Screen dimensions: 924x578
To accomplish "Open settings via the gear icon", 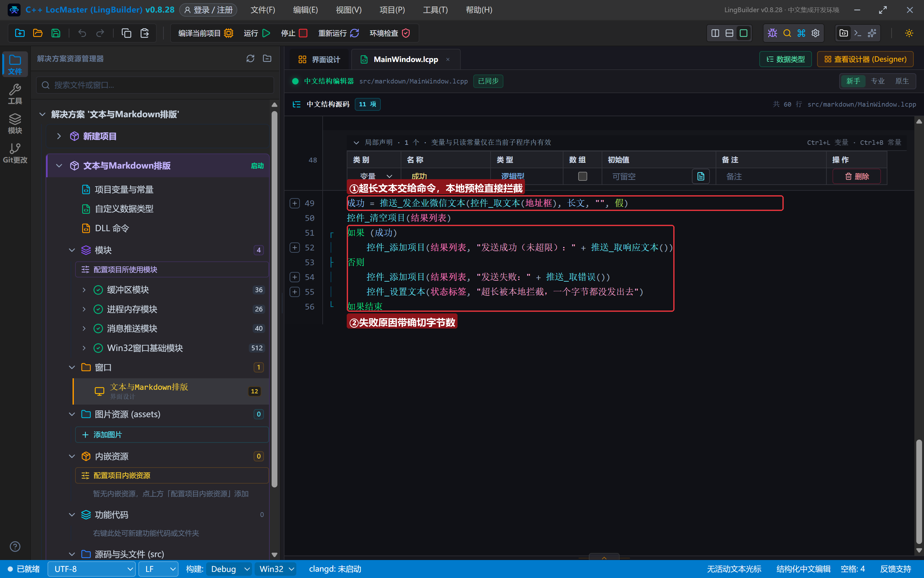I will 815,33.
